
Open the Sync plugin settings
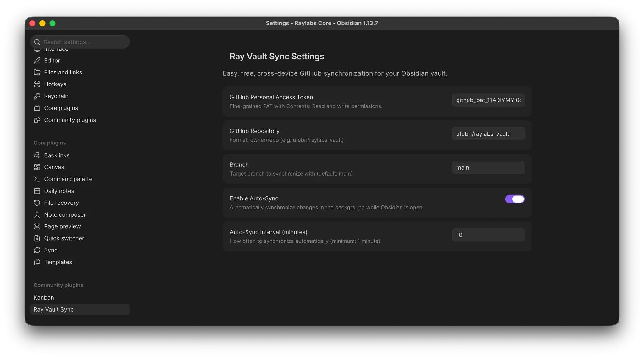pyautogui.click(x=80, y=250)
